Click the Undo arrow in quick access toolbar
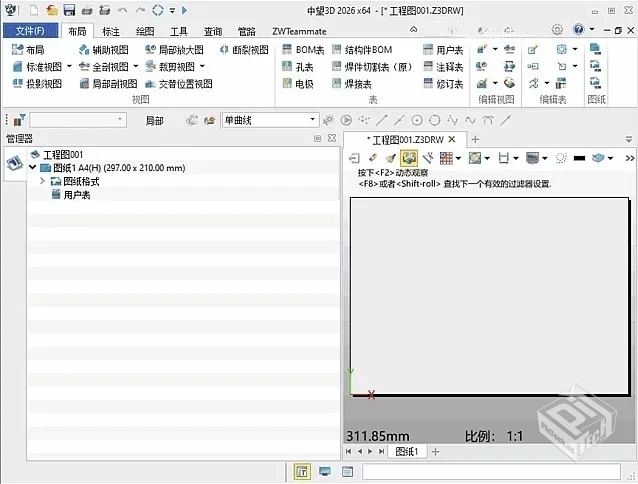This screenshot has width=638, height=484. tap(122, 10)
